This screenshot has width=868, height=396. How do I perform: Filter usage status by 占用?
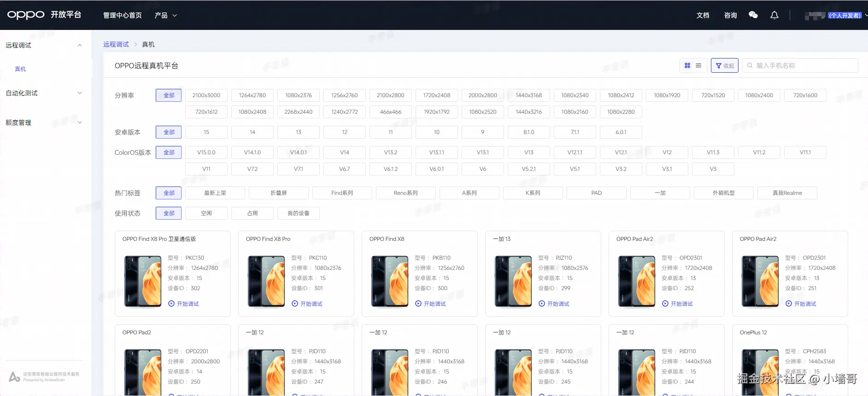coord(252,213)
